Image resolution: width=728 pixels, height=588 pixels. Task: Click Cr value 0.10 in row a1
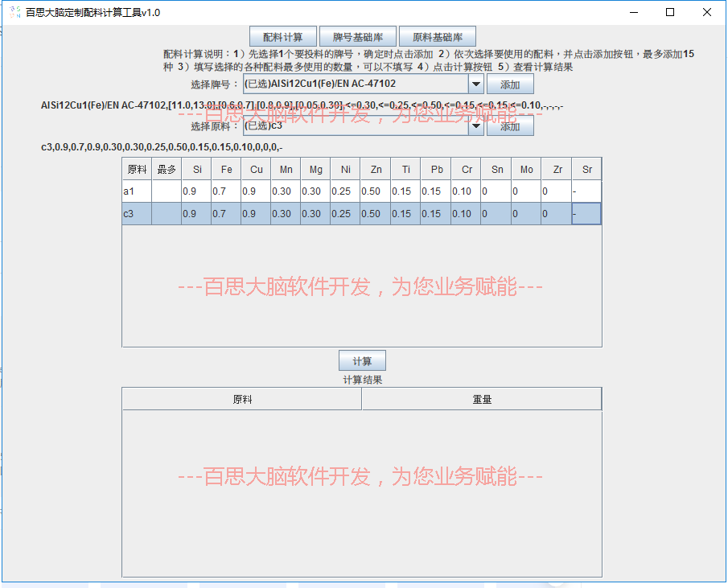[466, 191]
